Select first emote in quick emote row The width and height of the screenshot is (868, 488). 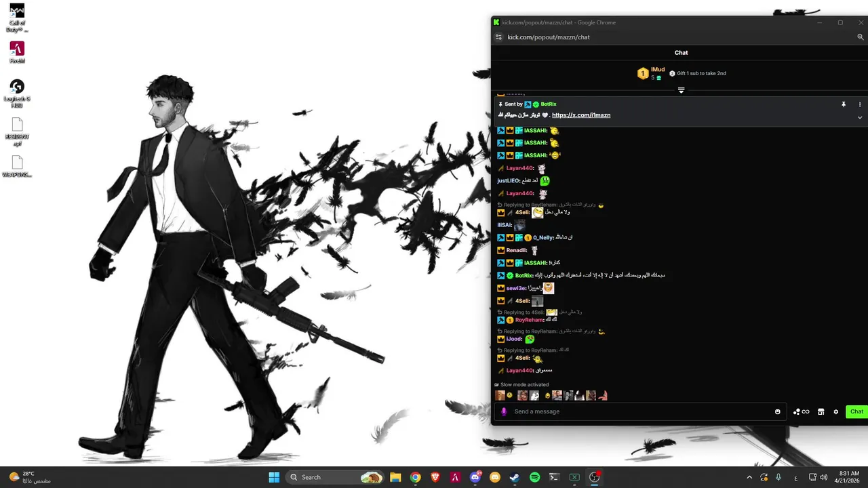[500, 395]
